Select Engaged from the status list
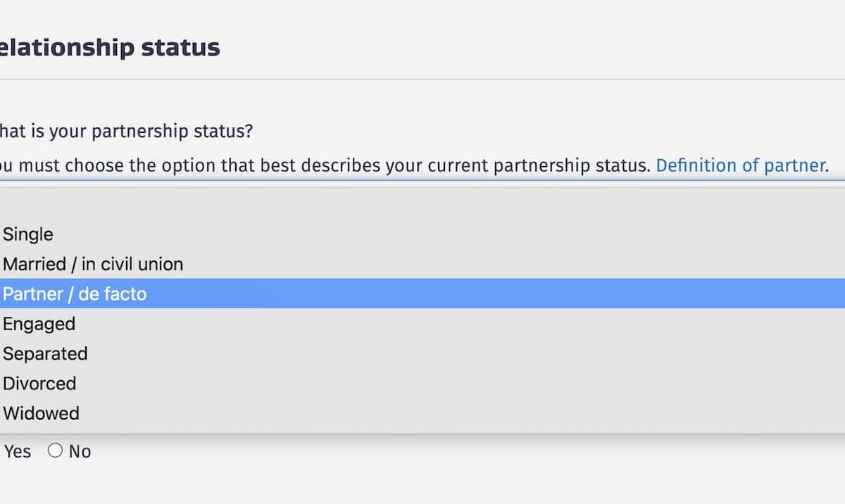The height and width of the screenshot is (504, 845). (39, 324)
